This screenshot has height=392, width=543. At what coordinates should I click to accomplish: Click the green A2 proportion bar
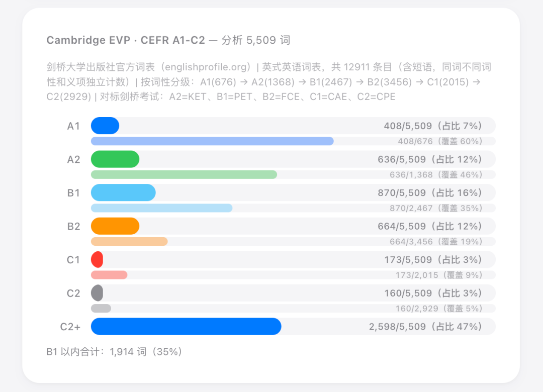115,159
